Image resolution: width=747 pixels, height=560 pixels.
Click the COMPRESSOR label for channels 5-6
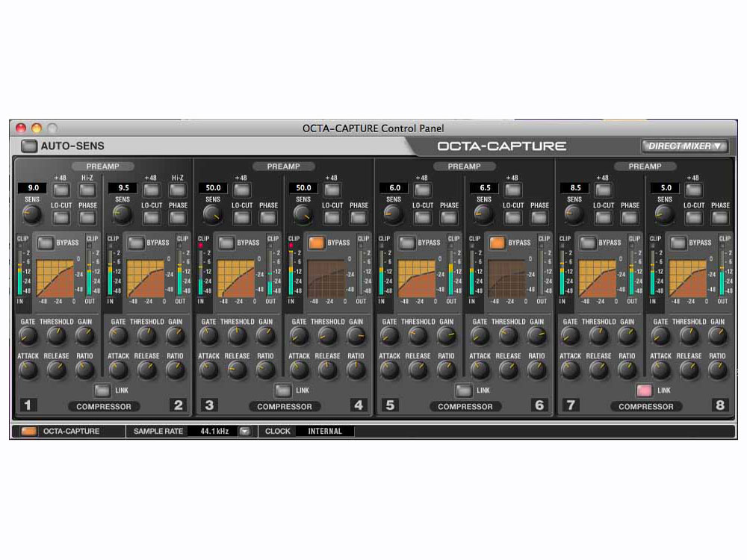pos(465,407)
